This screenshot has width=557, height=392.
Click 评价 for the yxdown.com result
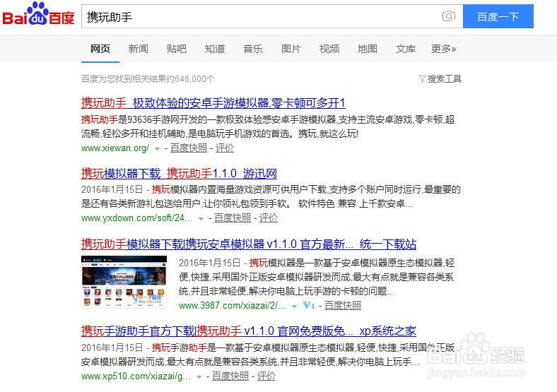point(268,218)
